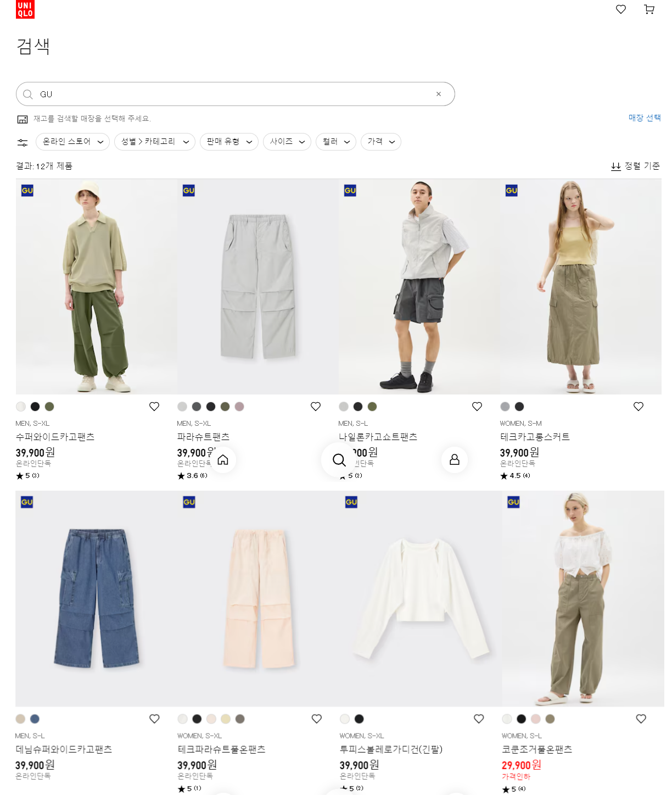Image resolution: width=672 pixels, height=795 pixels.
Task: Click the sort arrows icon
Action: (x=616, y=166)
